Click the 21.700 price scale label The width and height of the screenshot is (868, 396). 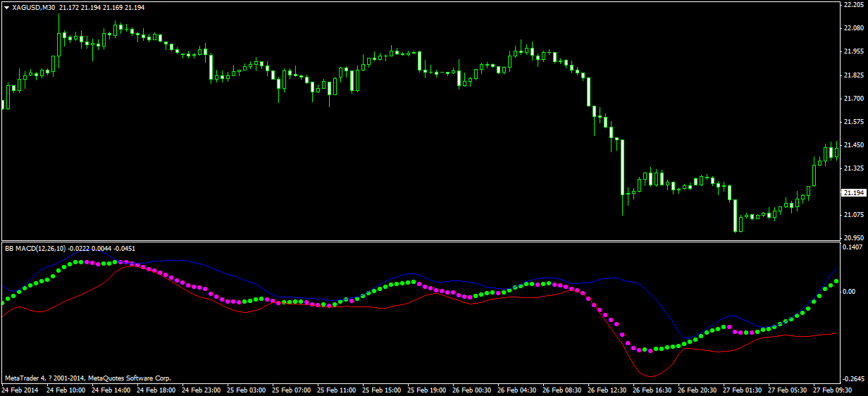pos(852,98)
